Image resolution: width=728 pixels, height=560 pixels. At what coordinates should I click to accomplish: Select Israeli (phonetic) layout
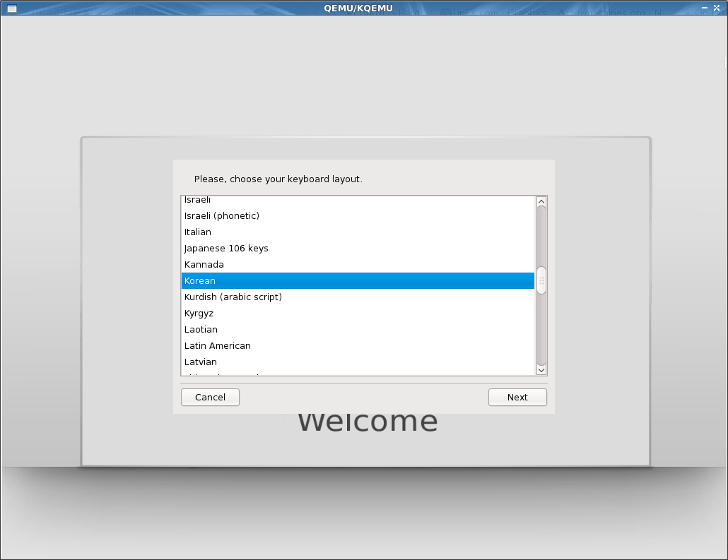click(358, 216)
